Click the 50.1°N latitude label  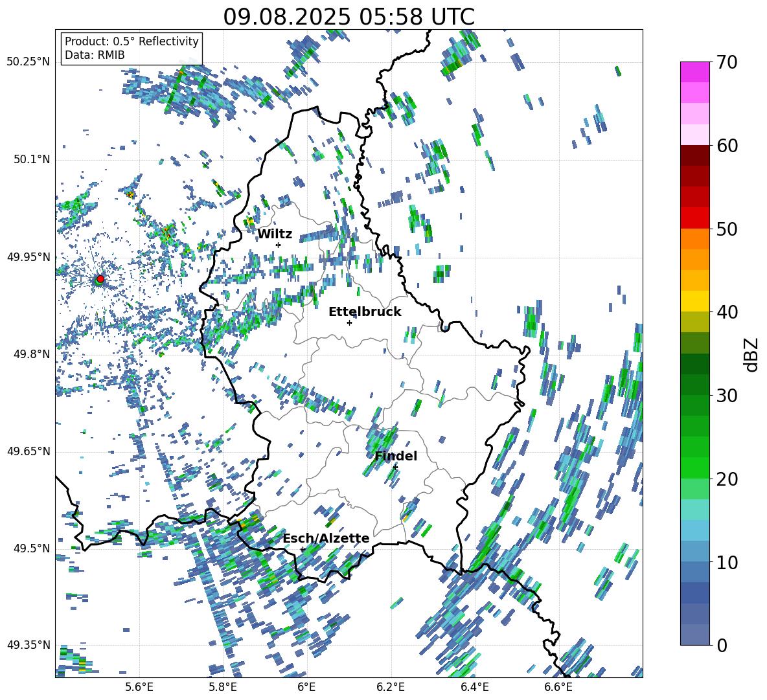[x=31, y=160]
